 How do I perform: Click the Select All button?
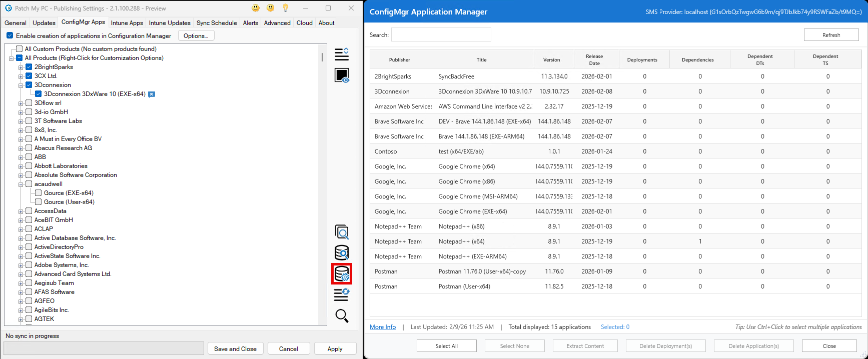(x=446, y=346)
